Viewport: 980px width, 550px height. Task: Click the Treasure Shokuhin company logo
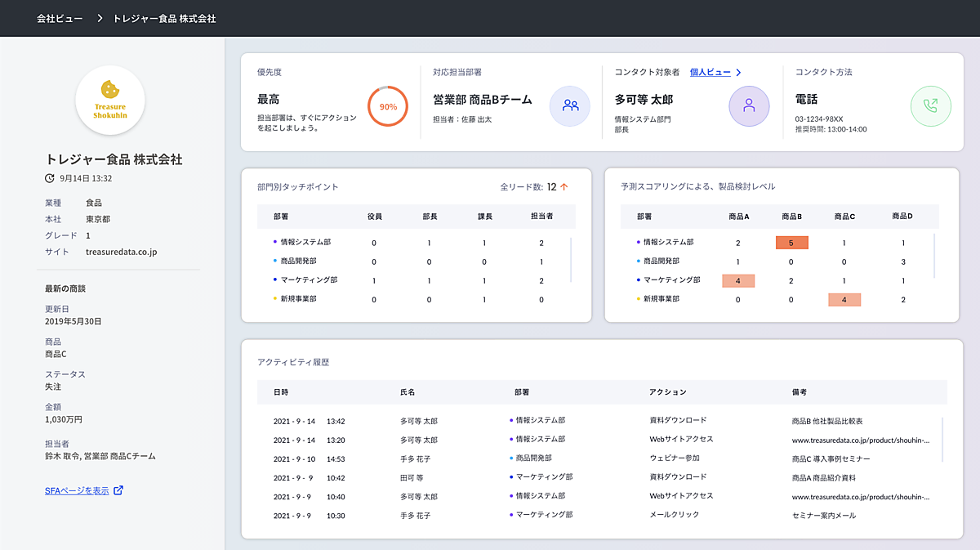coord(110,101)
